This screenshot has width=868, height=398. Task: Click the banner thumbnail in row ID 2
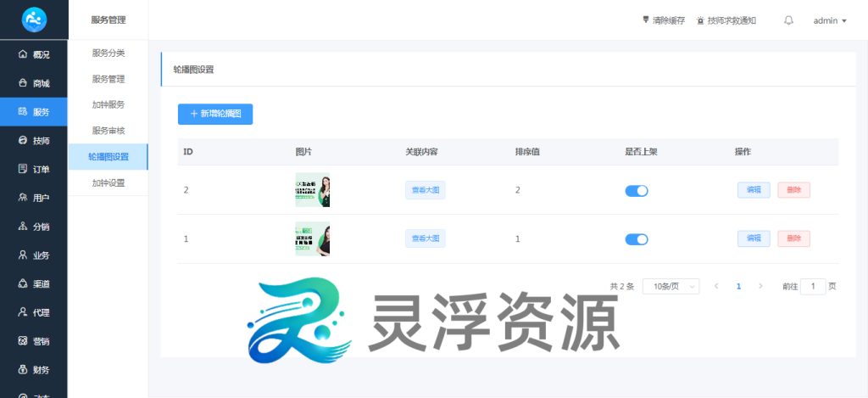point(313,190)
